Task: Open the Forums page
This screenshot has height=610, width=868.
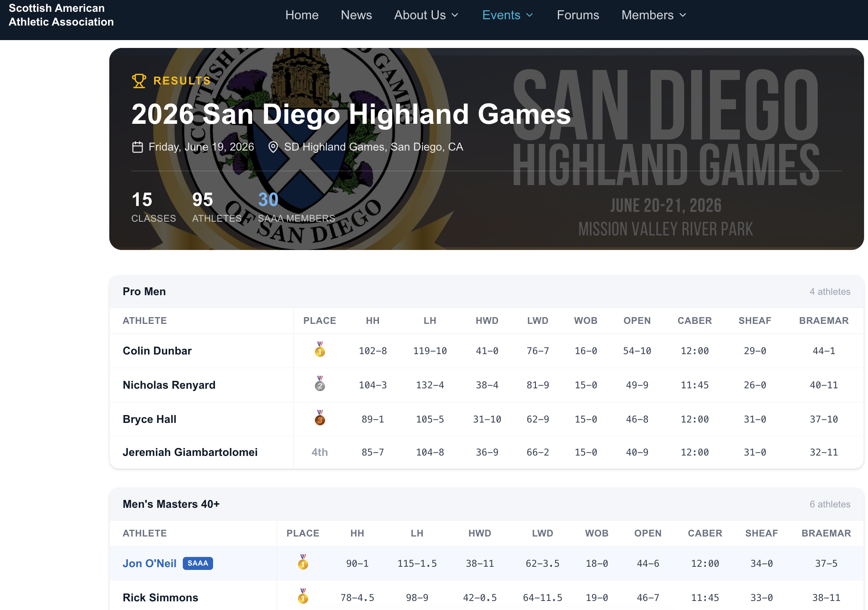Action: 578,15
